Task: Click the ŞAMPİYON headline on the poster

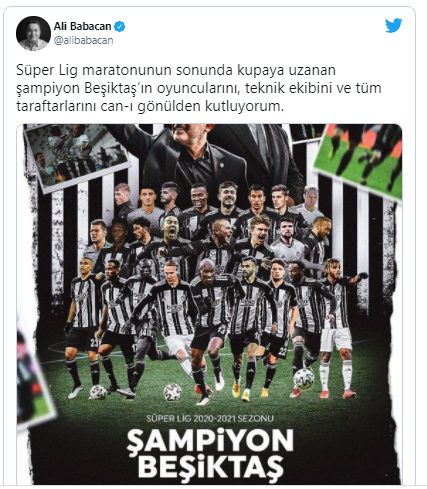Action: coord(210,441)
